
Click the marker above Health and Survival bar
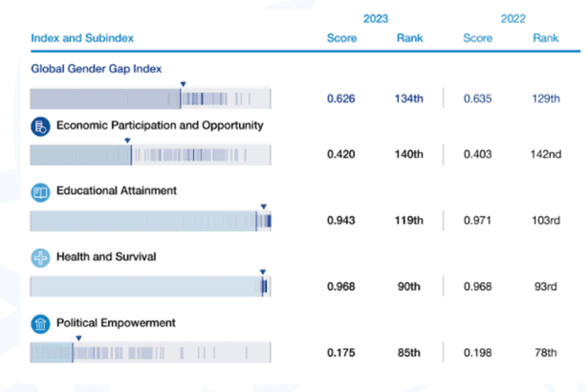263,272
